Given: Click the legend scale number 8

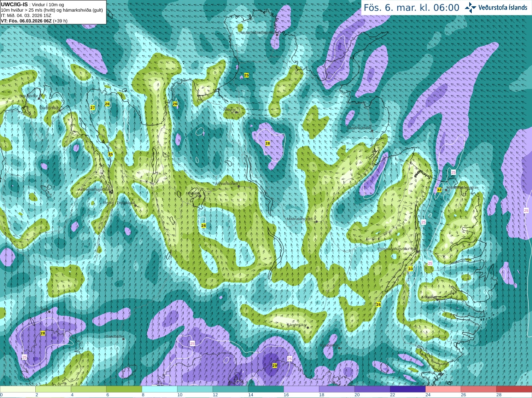Looking at the screenshot, I should (x=143, y=395).
